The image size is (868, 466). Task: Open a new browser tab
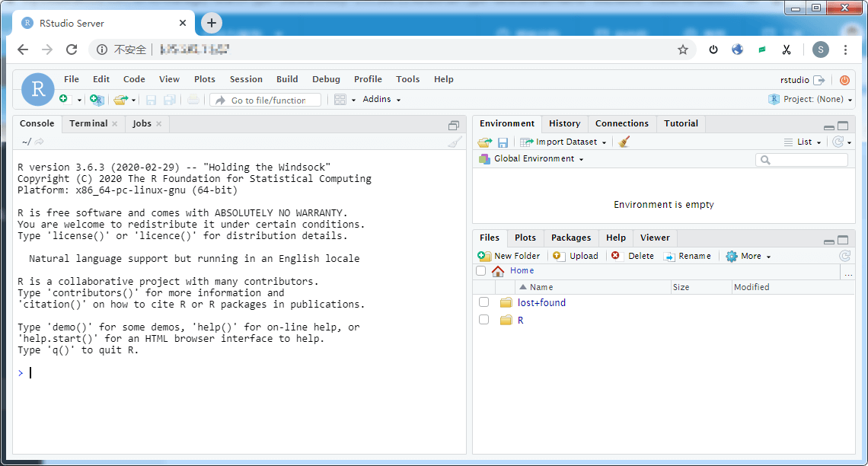coord(212,23)
